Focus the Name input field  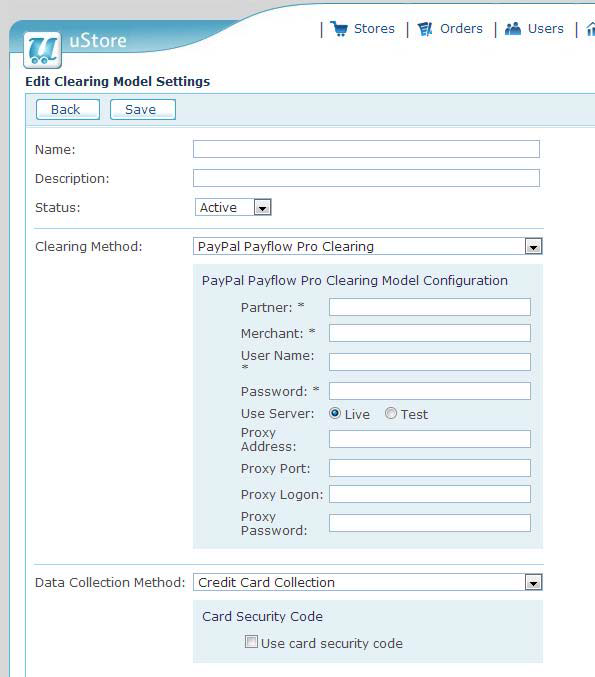(x=366, y=149)
